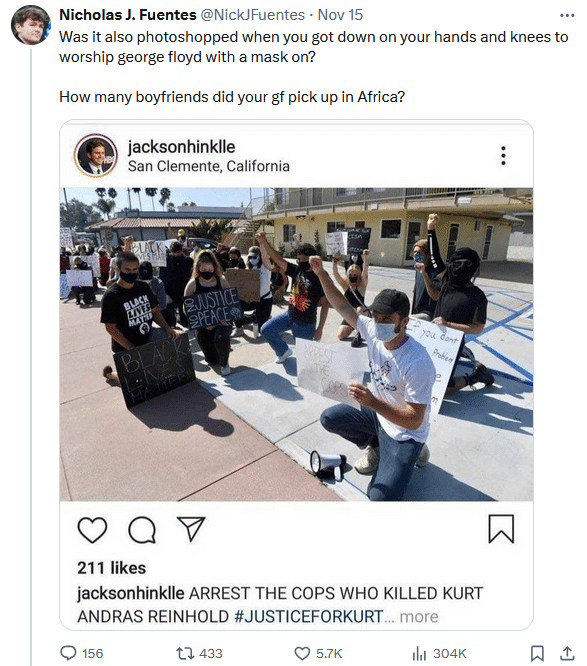Bookmark this tweet
Image resolution: width=587 pixels, height=666 pixels.
click(537, 653)
